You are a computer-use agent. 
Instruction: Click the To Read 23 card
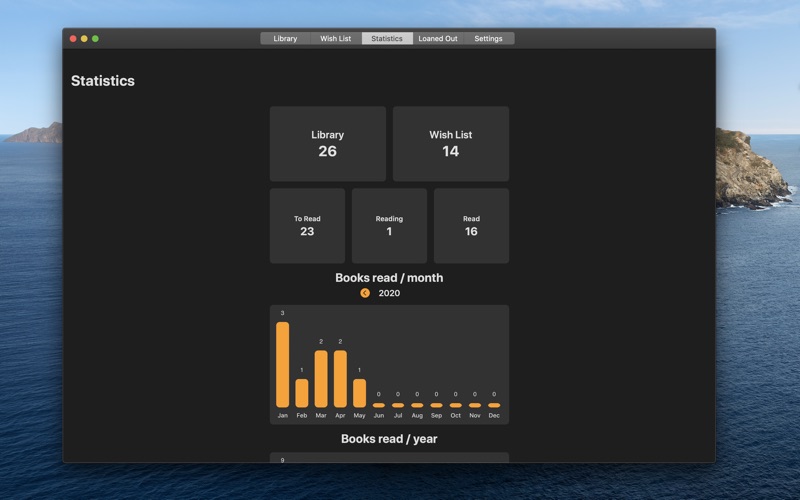307,226
